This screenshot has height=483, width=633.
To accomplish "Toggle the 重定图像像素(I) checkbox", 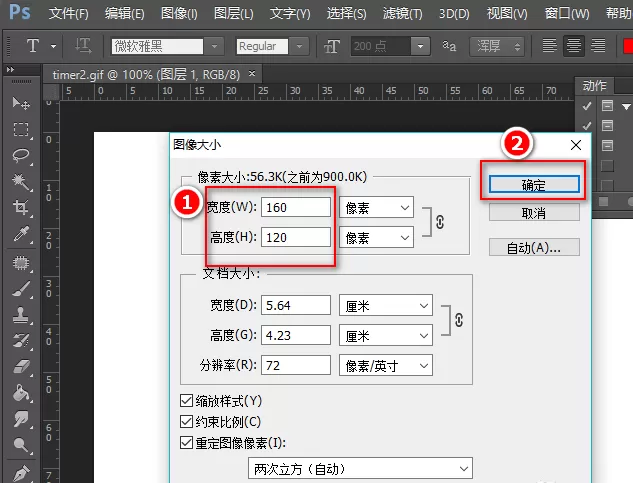I will (x=186, y=443).
